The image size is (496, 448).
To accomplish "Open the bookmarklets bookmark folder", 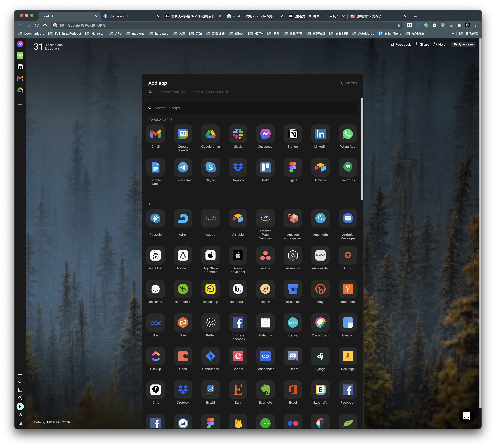I will pos(31,33).
